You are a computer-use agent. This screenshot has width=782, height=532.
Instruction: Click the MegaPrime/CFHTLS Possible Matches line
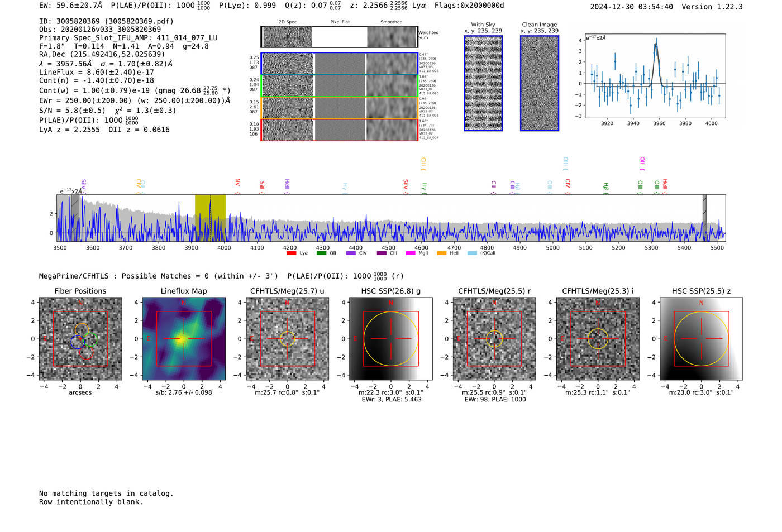221,276
